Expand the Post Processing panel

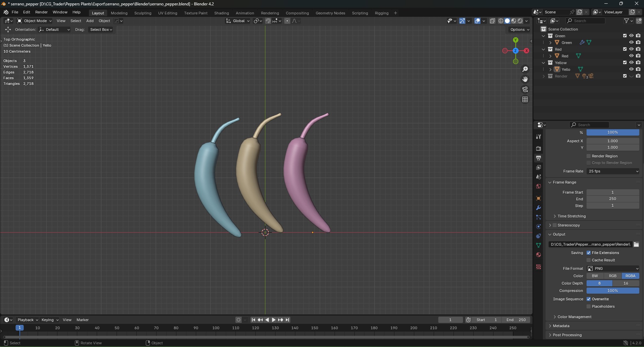[567, 335]
